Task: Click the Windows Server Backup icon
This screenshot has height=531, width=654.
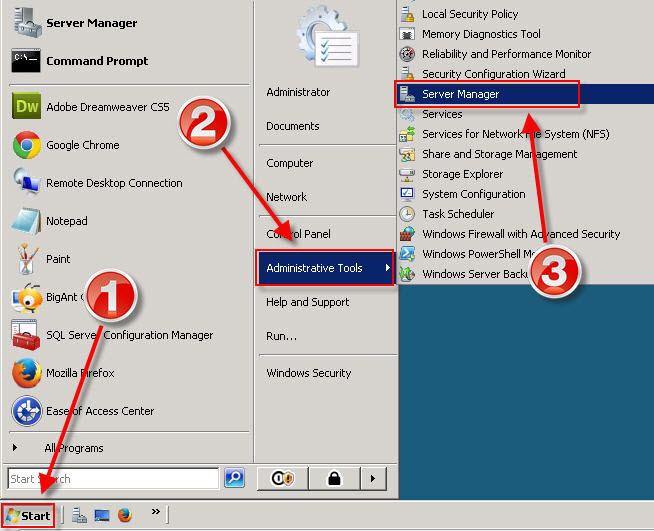Action: tap(407, 274)
